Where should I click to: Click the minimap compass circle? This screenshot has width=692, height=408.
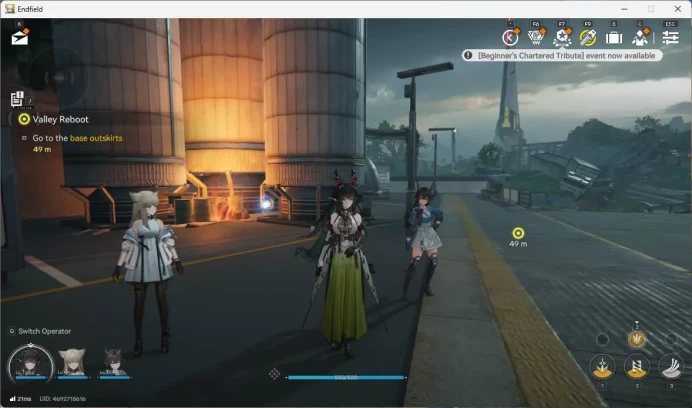pyautogui.click(x=59, y=78)
